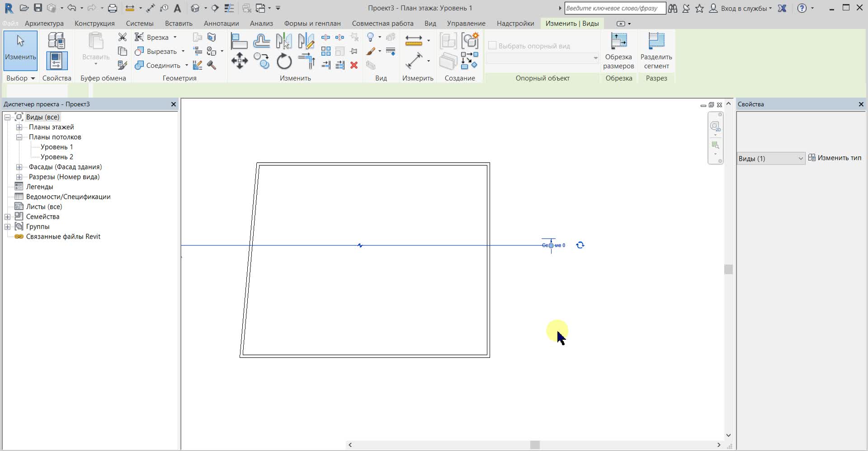Open the Вырезать dropdown arrow
The height and width of the screenshot is (451, 868).
click(183, 51)
